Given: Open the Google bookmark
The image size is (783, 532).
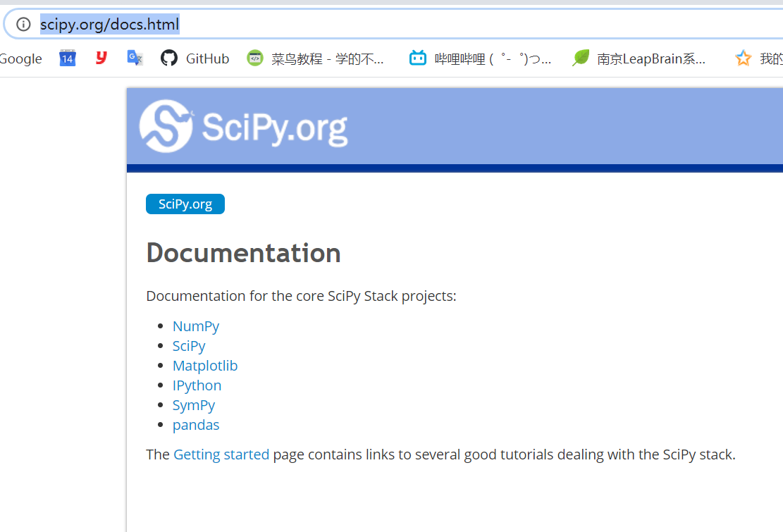Looking at the screenshot, I should [x=20, y=59].
